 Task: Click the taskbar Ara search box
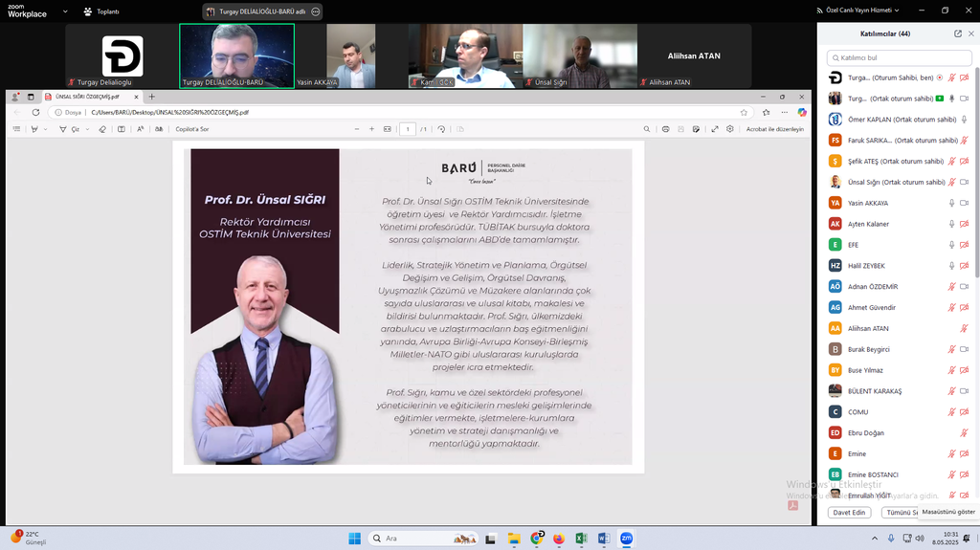(423, 539)
